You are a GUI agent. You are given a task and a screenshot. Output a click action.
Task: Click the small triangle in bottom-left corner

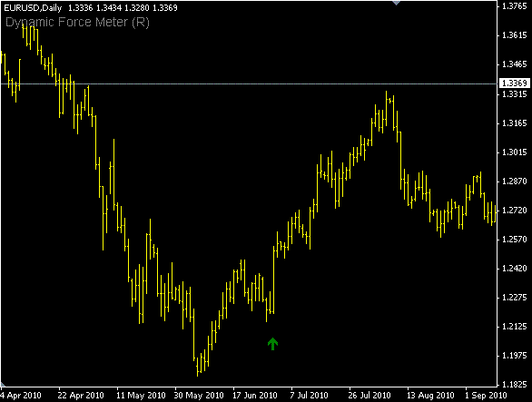coord(3,384)
